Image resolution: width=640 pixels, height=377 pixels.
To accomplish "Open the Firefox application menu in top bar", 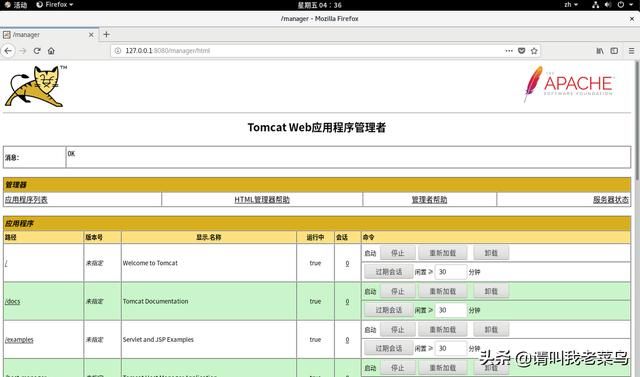I will (55, 5).
